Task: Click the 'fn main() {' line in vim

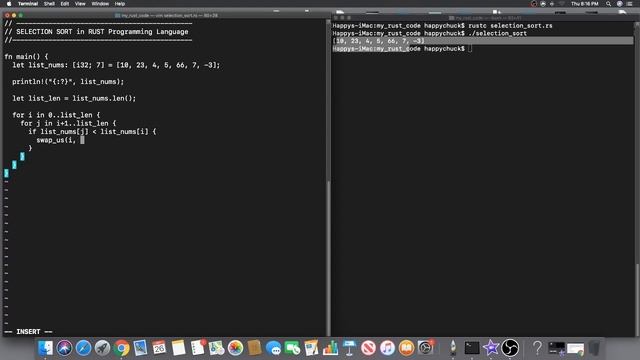Action: coord(26,57)
